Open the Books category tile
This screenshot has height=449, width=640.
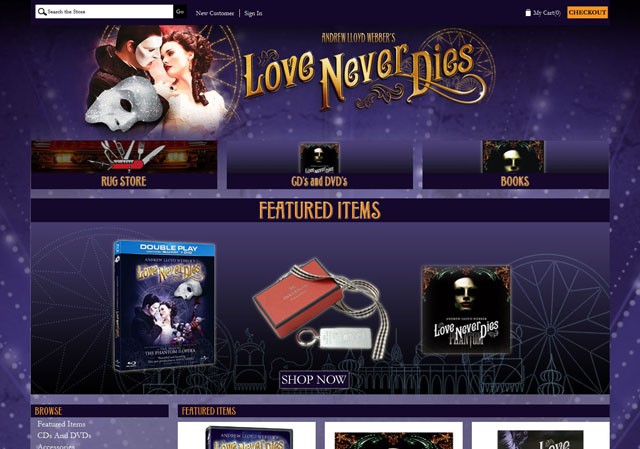point(516,164)
